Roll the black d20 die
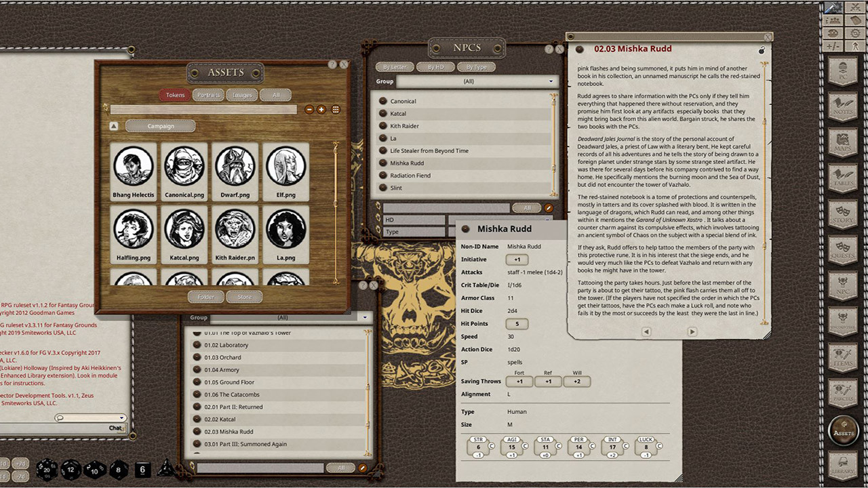 click(x=47, y=470)
